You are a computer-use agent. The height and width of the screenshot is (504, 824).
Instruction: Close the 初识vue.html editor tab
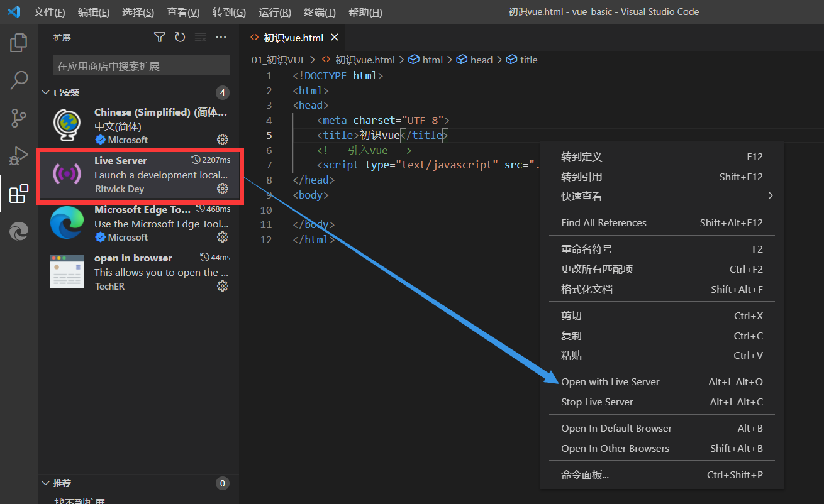point(335,38)
